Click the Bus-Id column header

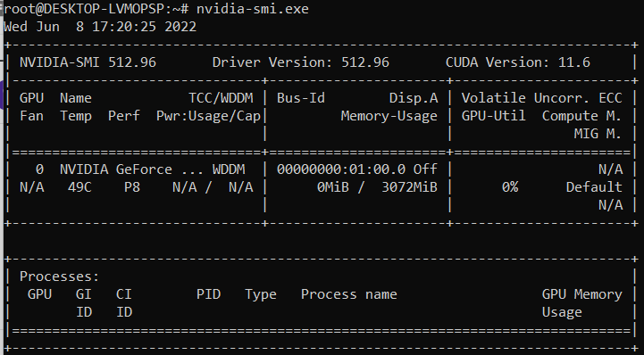pyautogui.click(x=301, y=98)
